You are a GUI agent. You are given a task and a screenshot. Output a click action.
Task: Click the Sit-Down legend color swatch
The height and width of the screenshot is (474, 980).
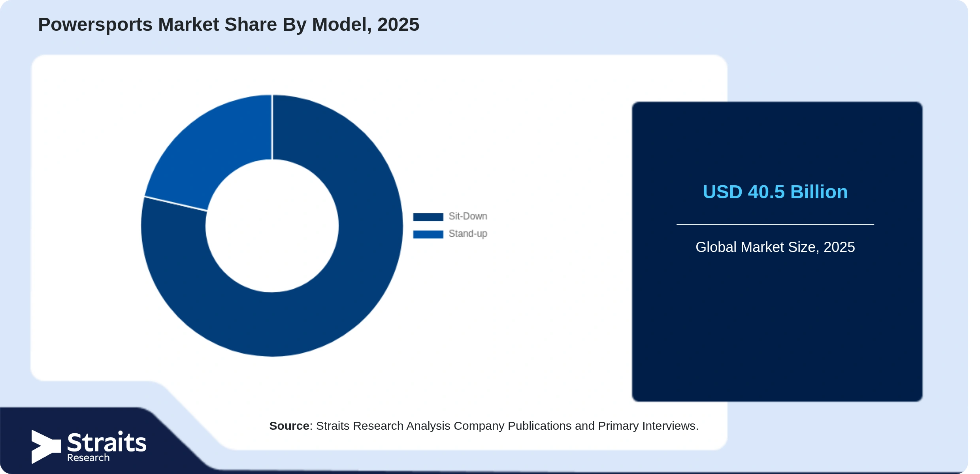428,217
